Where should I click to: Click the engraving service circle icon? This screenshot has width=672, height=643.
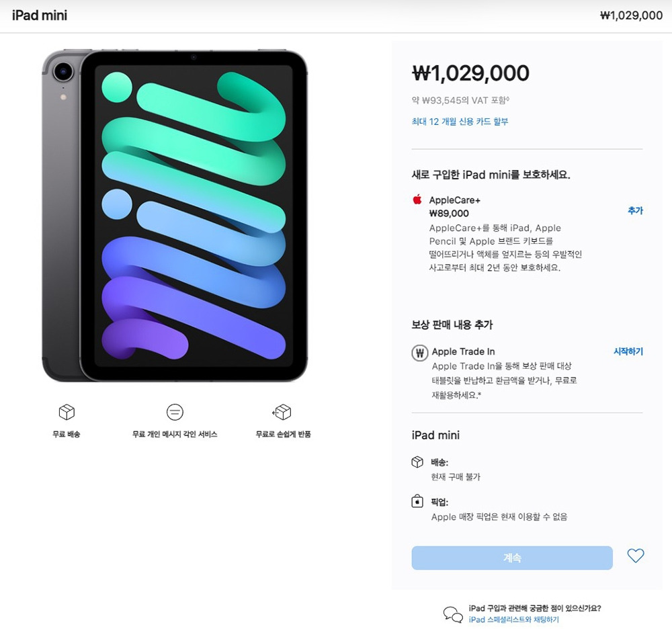175,412
